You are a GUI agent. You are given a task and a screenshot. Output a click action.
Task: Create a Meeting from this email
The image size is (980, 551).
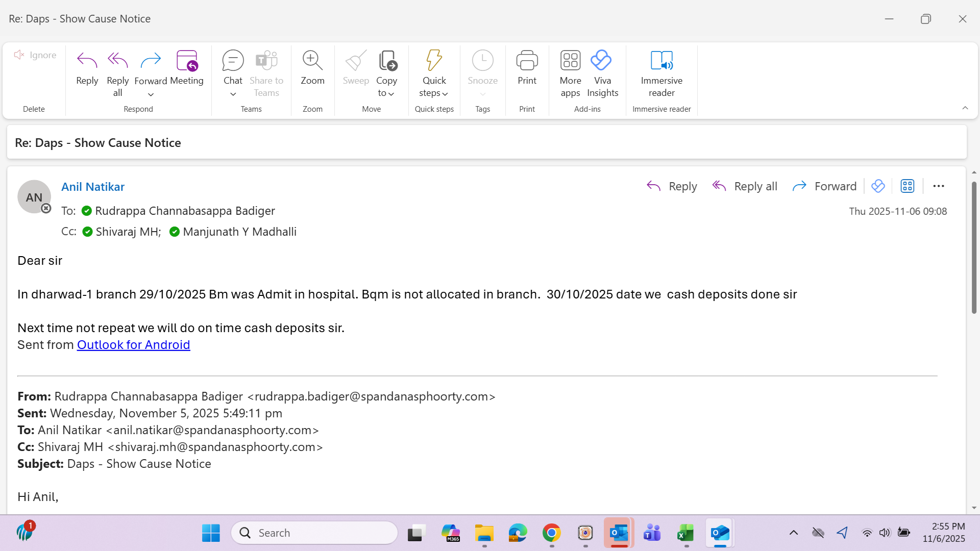(x=186, y=61)
